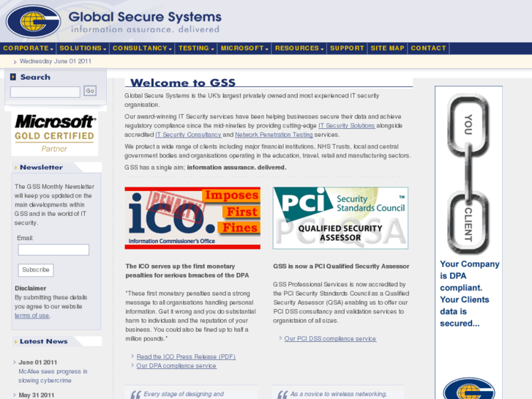Click the Microsoft Gold Certified Partner badge
The image size is (532, 399).
[55, 133]
